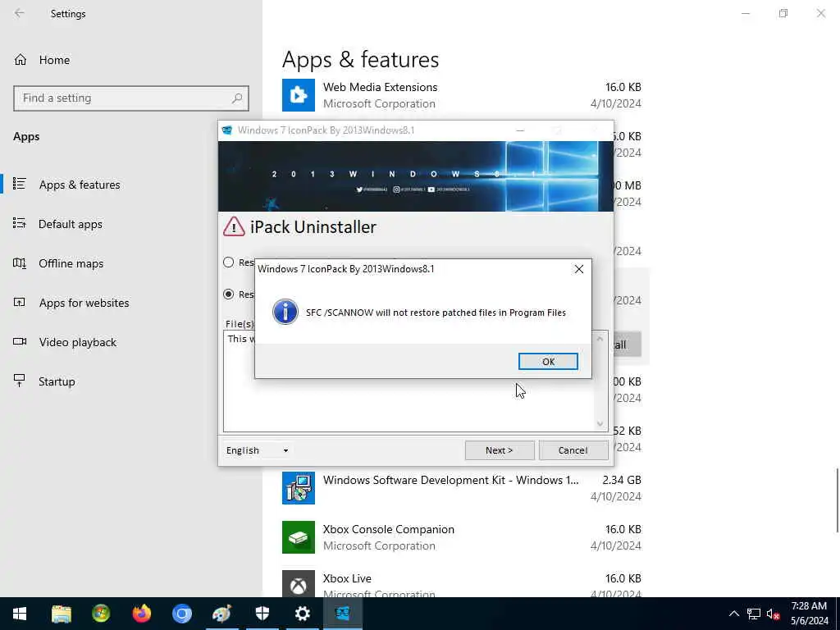
Task: Open File Explorer from the taskbar
Action: pyautogui.click(x=61, y=614)
